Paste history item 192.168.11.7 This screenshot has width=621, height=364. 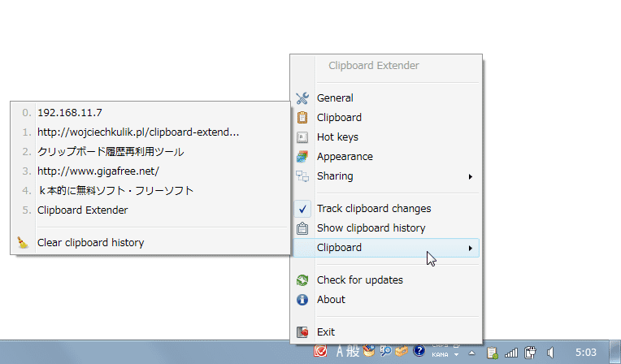point(150,112)
